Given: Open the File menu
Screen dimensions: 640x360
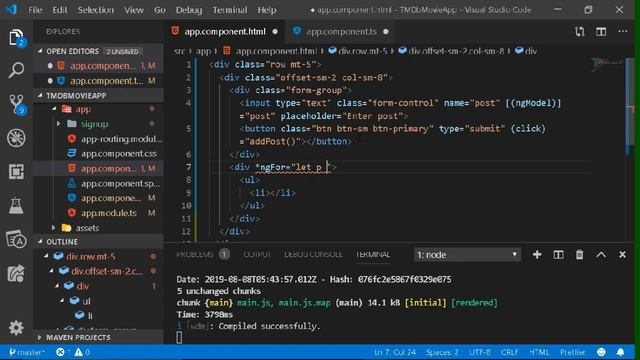Looking at the screenshot, I should 35,10.
